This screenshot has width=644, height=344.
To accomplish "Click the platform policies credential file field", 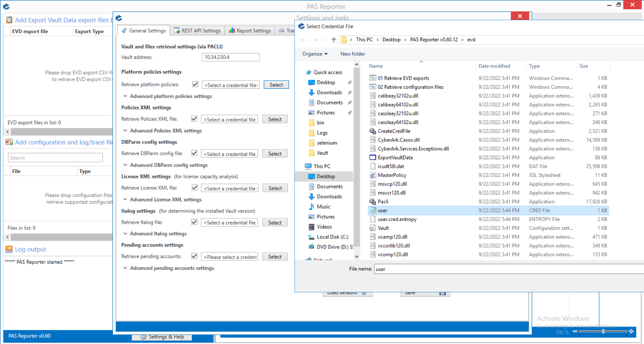I will click(231, 85).
